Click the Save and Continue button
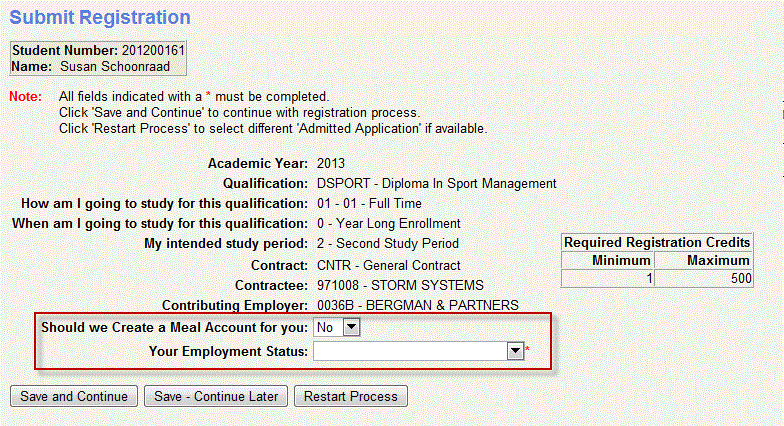Image resolution: width=784 pixels, height=426 pixels. 74,396
